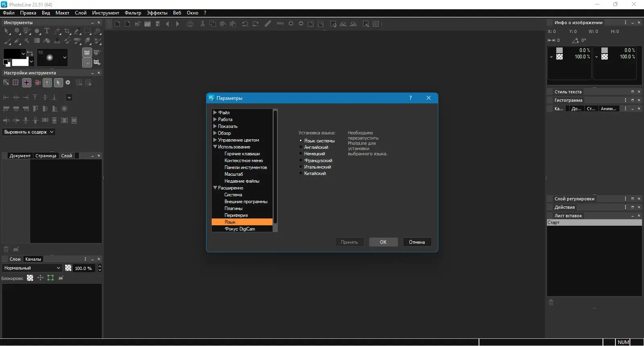The width and height of the screenshot is (644, 346).
Task: Click the lock position move-arrows icon
Action: coord(40,278)
